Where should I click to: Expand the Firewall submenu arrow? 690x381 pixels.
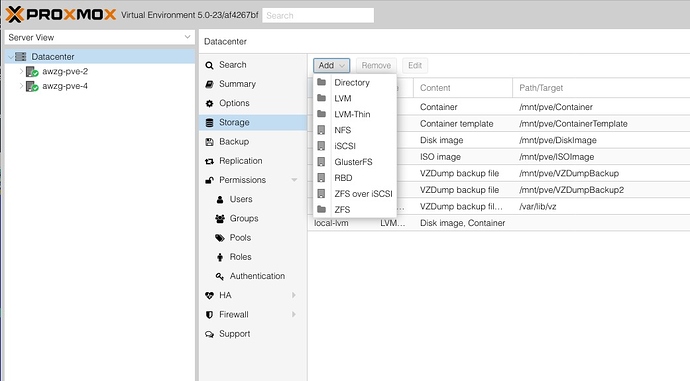click(x=294, y=315)
